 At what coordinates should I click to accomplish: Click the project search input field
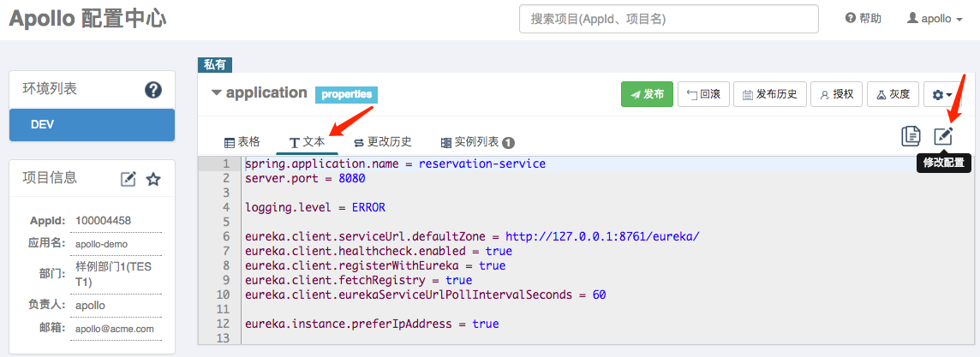pyautogui.click(x=668, y=19)
